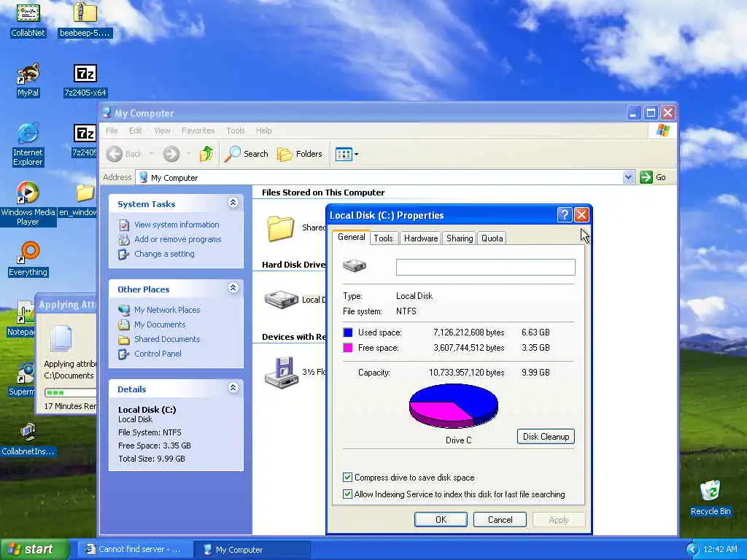Click OK in the Properties dialog
Screen dimensions: 747x560
click(441, 519)
